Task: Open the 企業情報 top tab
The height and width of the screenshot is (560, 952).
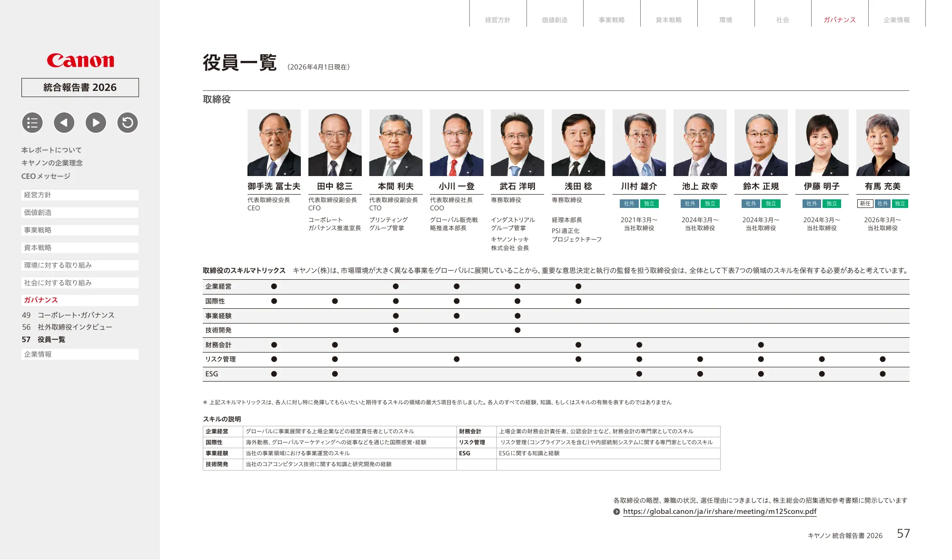Action: [897, 20]
